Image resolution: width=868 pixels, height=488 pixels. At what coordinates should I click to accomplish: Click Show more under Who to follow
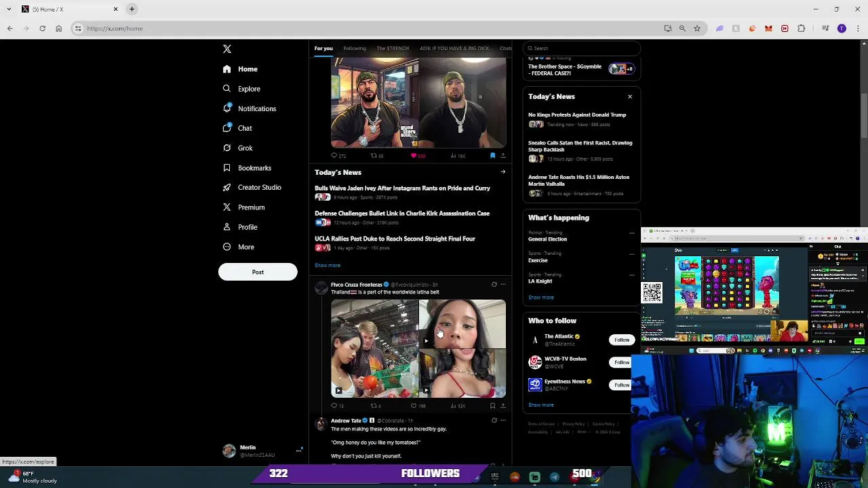pos(541,405)
